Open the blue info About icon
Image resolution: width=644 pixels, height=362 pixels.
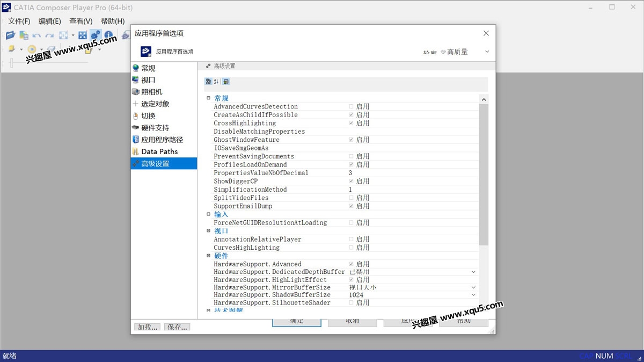[108, 35]
